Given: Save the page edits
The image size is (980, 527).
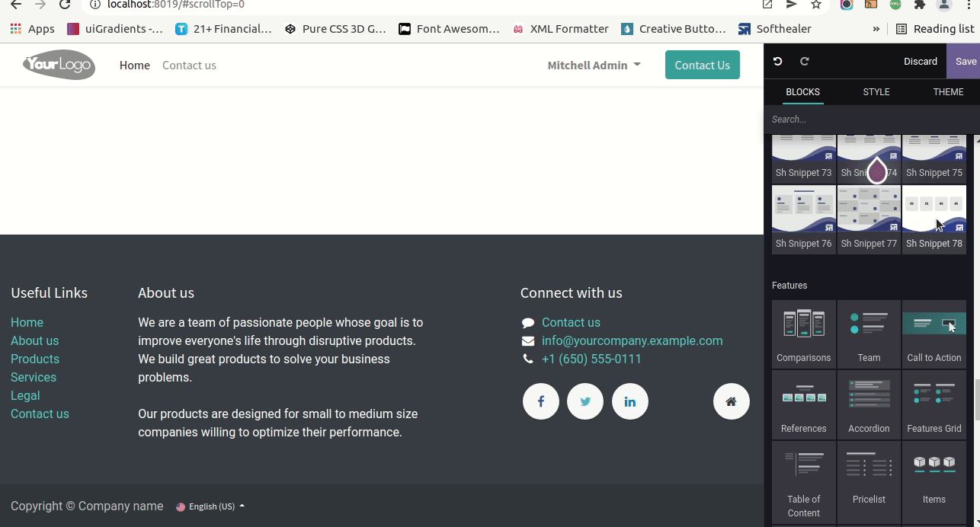Looking at the screenshot, I should (965, 62).
